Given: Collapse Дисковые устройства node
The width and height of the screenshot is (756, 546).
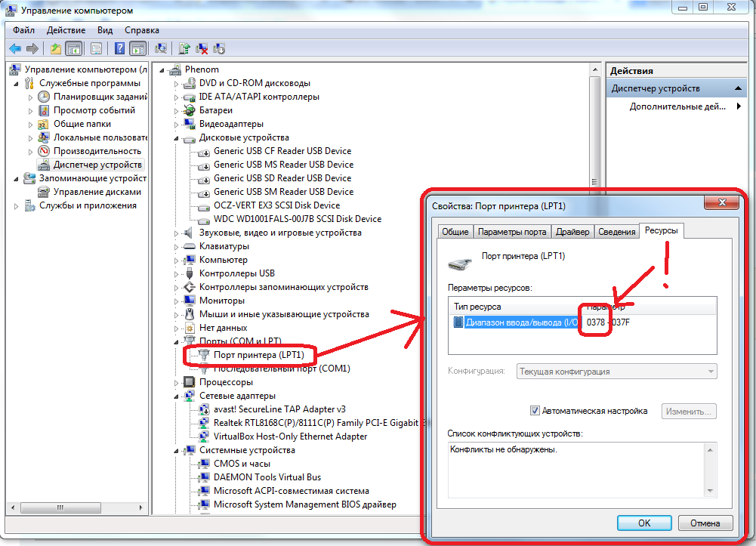Looking at the screenshot, I should [x=177, y=138].
